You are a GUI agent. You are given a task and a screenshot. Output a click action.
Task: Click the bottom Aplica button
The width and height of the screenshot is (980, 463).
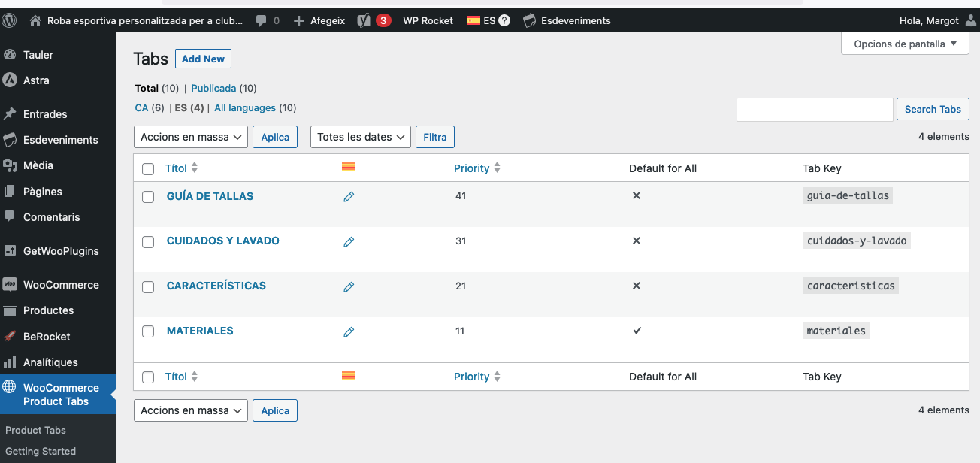tap(275, 410)
